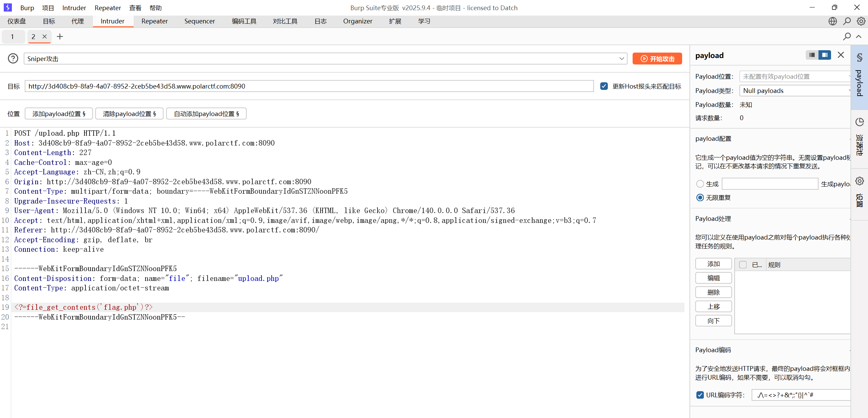The height and width of the screenshot is (418, 868).
Task: Open the 项目 menu
Action: pyautogui.click(x=48, y=8)
